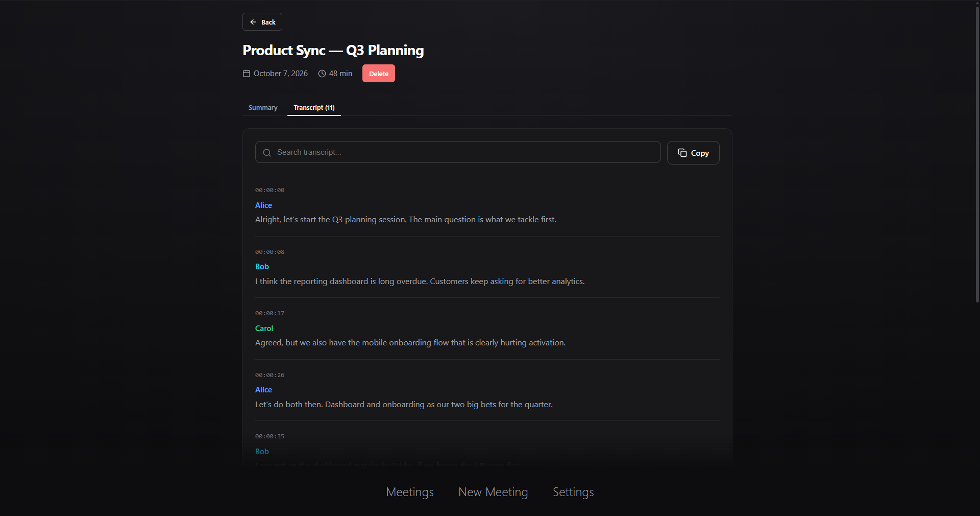The width and height of the screenshot is (980, 516).
Task: Click speaker name Alice at 00:00:26
Action: pyautogui.click(x=263, y=390)
